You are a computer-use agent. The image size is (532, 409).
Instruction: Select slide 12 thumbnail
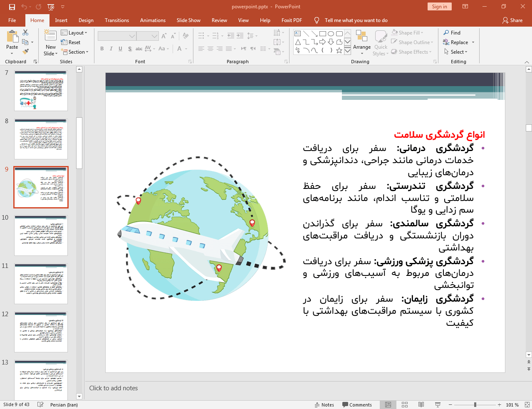pyautogui.click(x=41, y=332)
